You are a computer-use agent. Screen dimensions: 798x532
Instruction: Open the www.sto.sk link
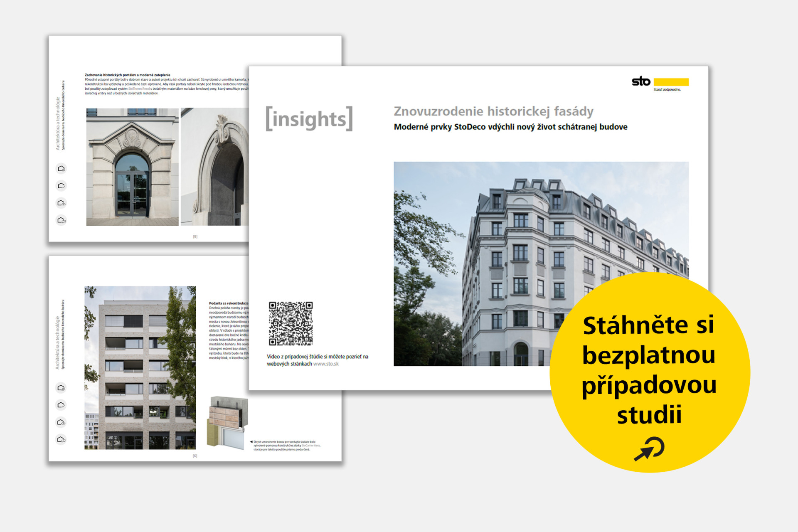326,364
